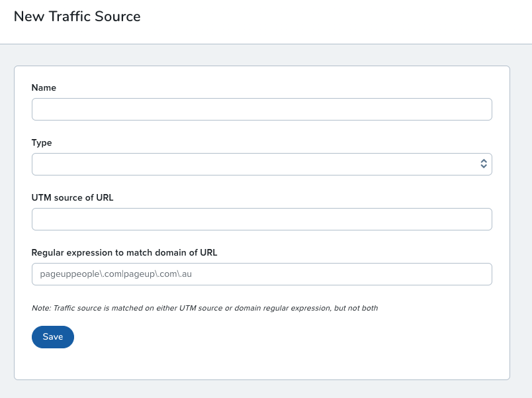Image resolution: width=532 pixels, height=398 pixels.
Task: Click the pageuppeople\.com placeholder text
Action: coord(116,274)
